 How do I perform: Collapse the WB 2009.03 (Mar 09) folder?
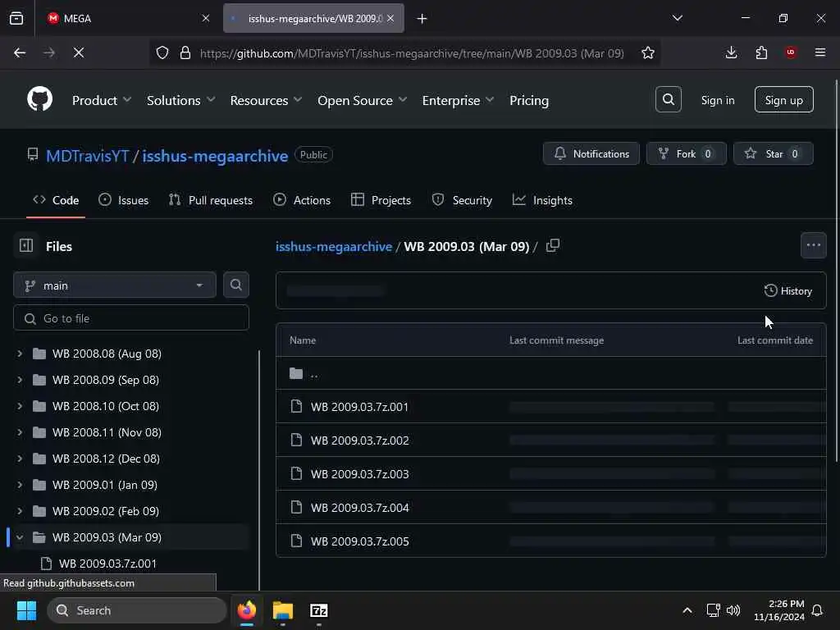(20, 537)
